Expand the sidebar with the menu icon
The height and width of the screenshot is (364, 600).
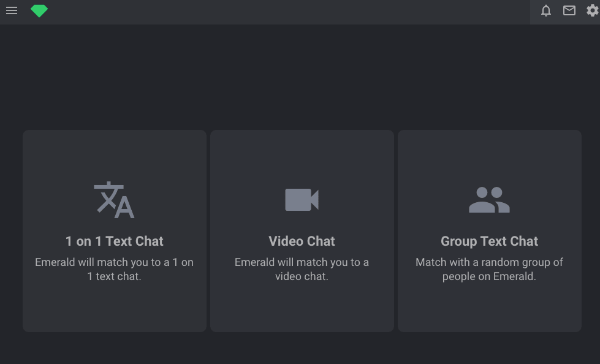click(x=12, y=10)
